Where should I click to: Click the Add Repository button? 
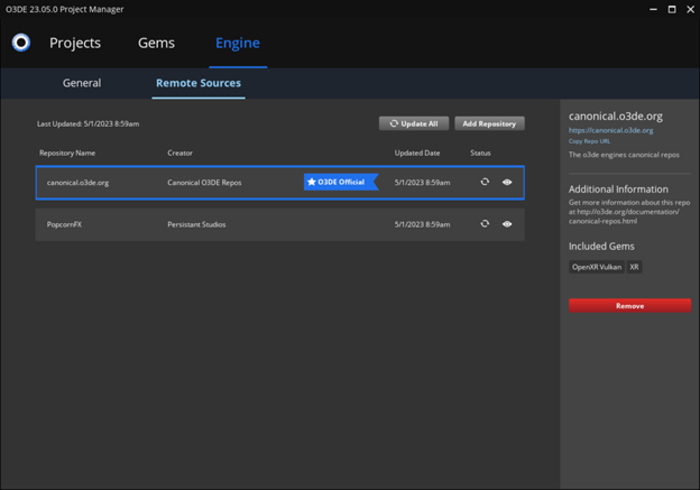(x=489, y=124)
